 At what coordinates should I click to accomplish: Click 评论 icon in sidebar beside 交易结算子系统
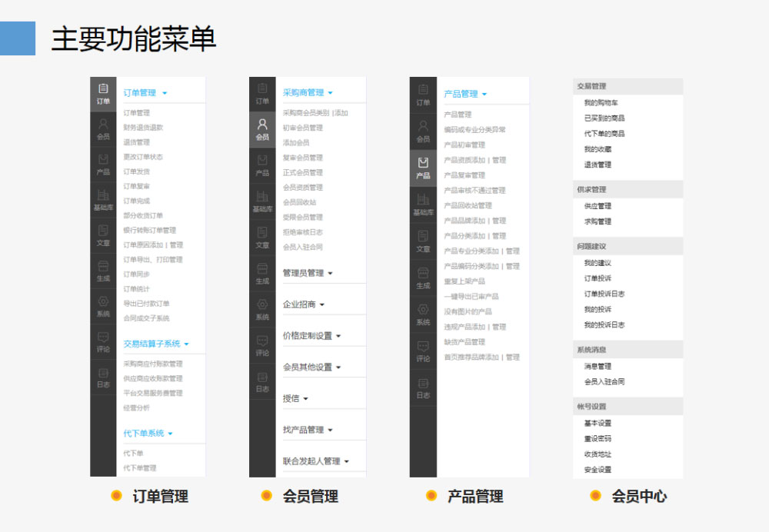coord(103,342)
